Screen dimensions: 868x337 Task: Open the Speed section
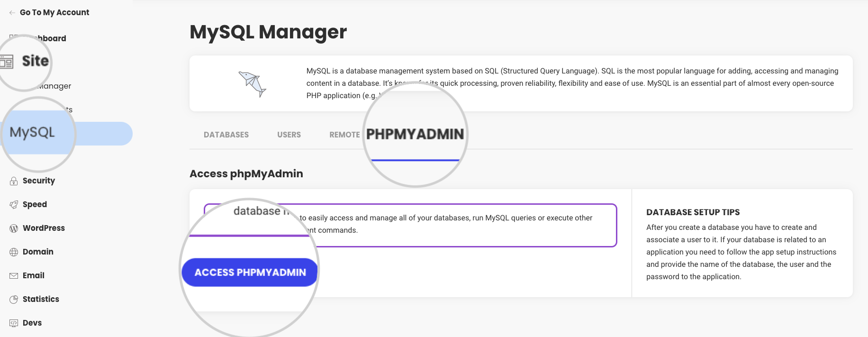point(35,204)
